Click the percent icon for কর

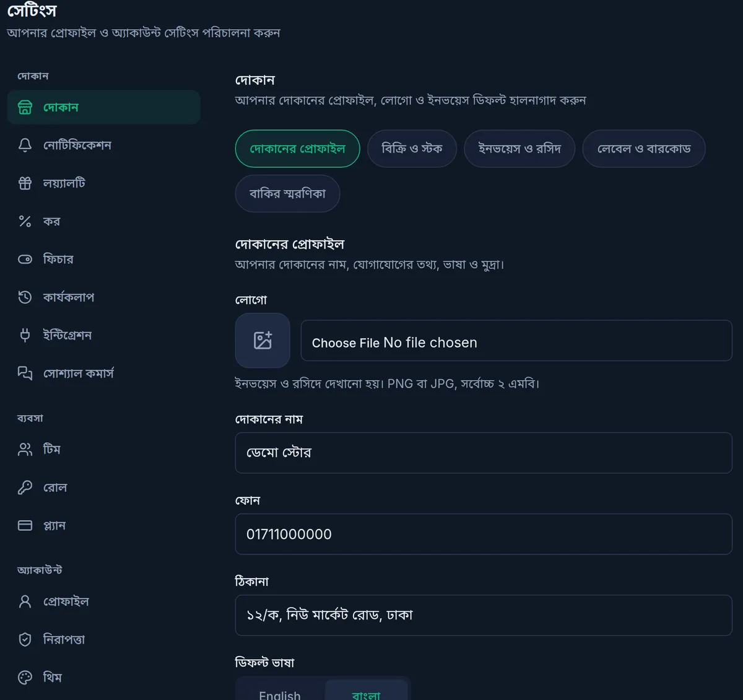point(25,221)
